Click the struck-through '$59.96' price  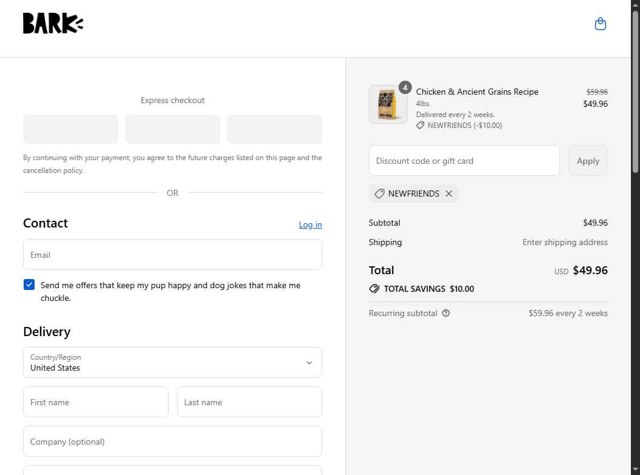click(x=597, y=92)
